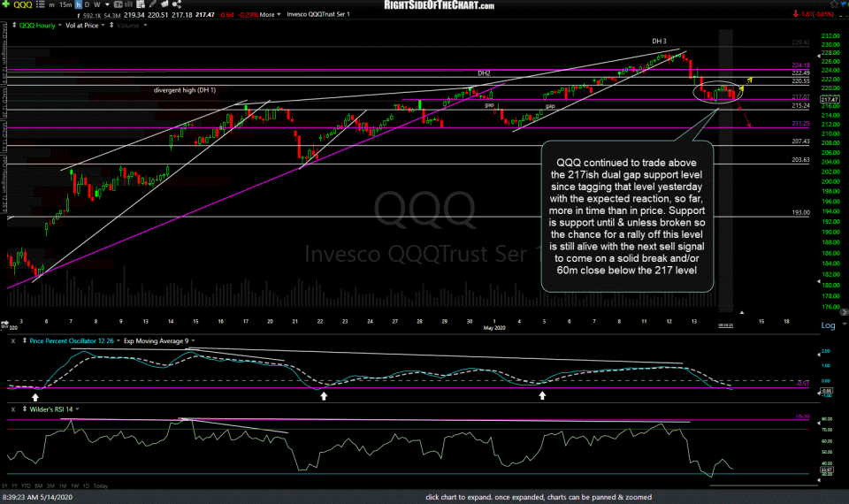Screen dimensions: 849x504
Task: Open the chart folder icon
Action: click(164, 4)
